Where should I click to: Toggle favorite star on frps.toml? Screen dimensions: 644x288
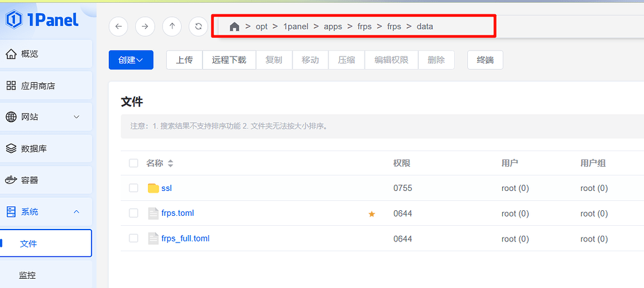pyautogui.click(x=371, y=213)
